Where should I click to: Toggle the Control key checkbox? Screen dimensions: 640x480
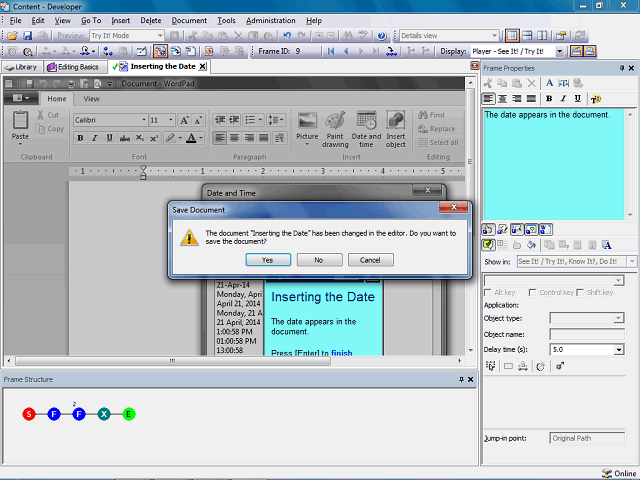[532, 293]
